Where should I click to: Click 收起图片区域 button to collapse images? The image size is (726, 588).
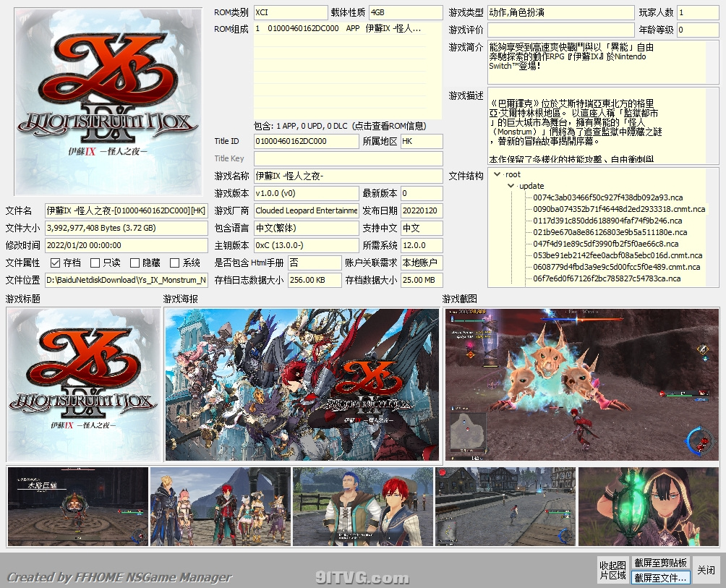click(612, 570)
